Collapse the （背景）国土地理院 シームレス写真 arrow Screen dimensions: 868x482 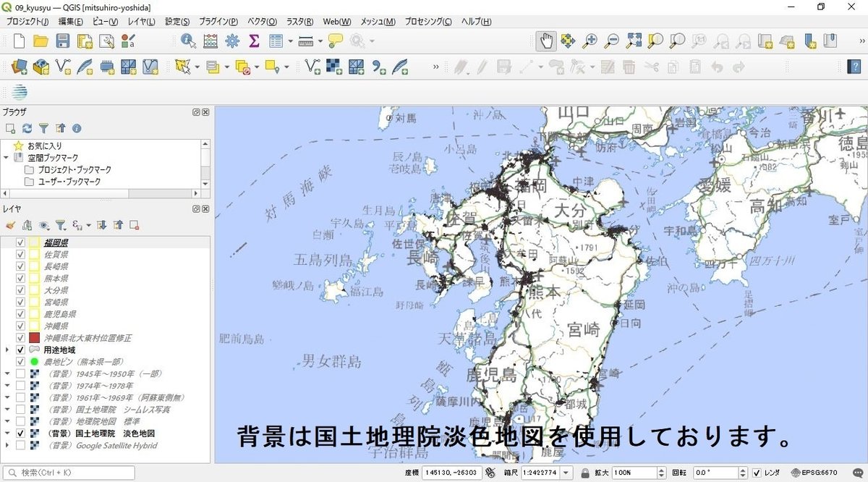click(7, 410)
